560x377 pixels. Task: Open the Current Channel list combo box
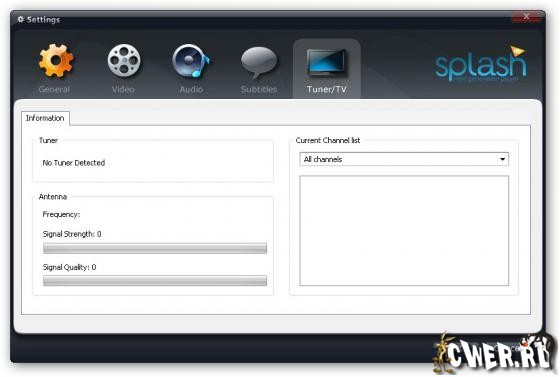404,159
